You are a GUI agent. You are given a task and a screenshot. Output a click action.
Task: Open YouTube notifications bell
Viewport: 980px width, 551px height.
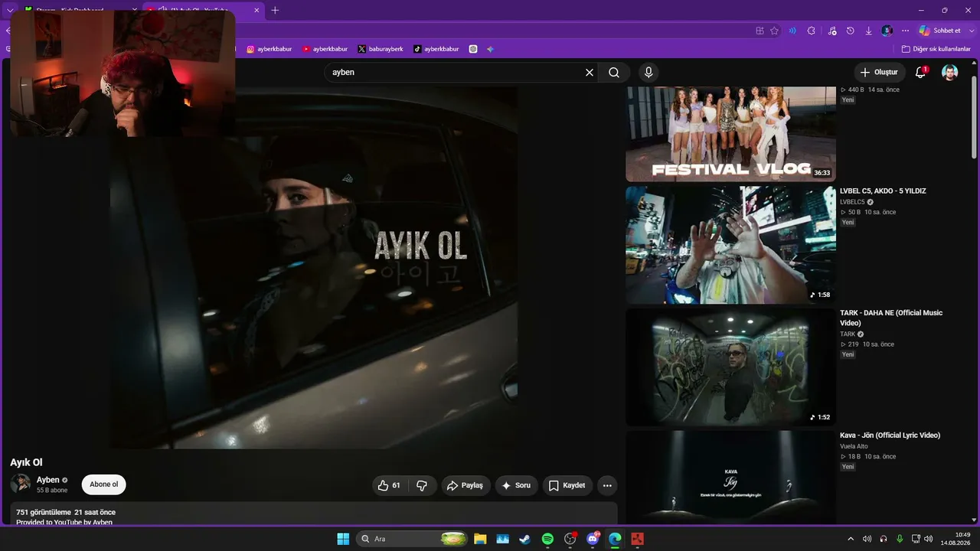(x=921, y=73)
